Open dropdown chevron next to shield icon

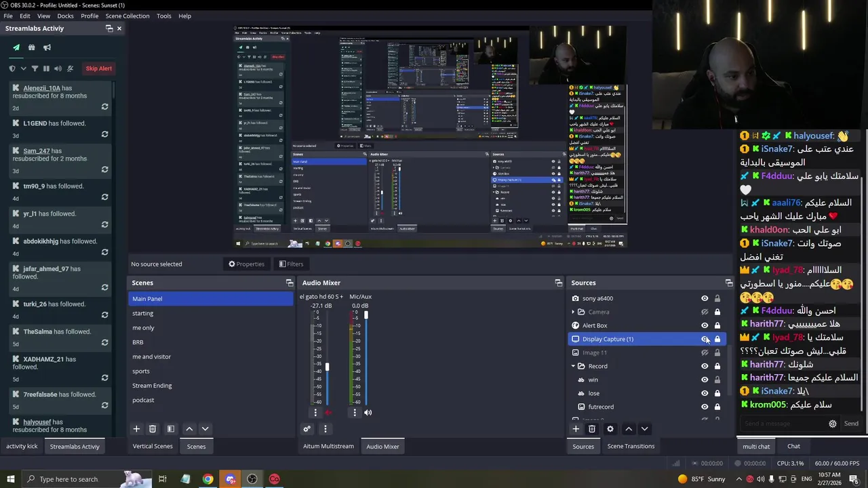click(x=23, y=68)
